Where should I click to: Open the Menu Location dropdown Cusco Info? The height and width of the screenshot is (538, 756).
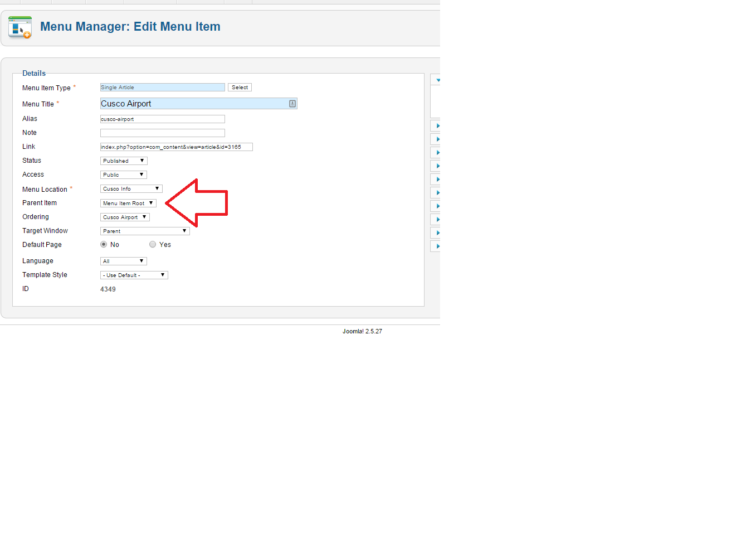(x=131, y=188)
